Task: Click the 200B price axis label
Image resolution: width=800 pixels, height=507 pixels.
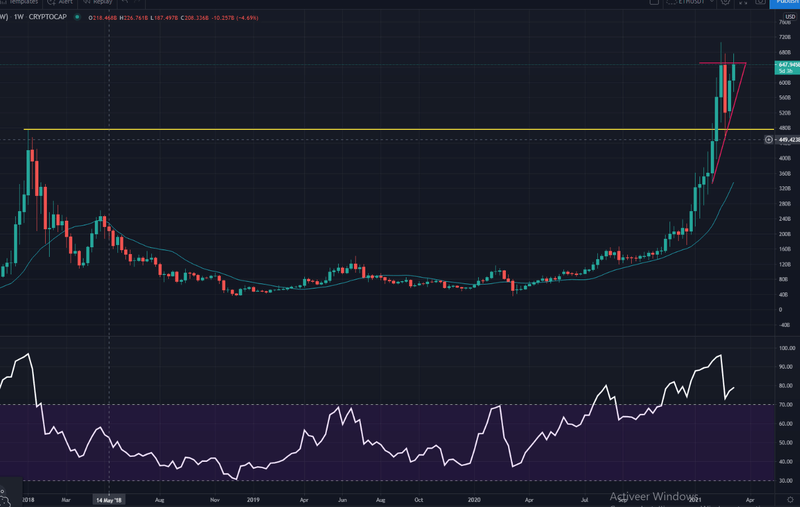Action: [784, 234]
